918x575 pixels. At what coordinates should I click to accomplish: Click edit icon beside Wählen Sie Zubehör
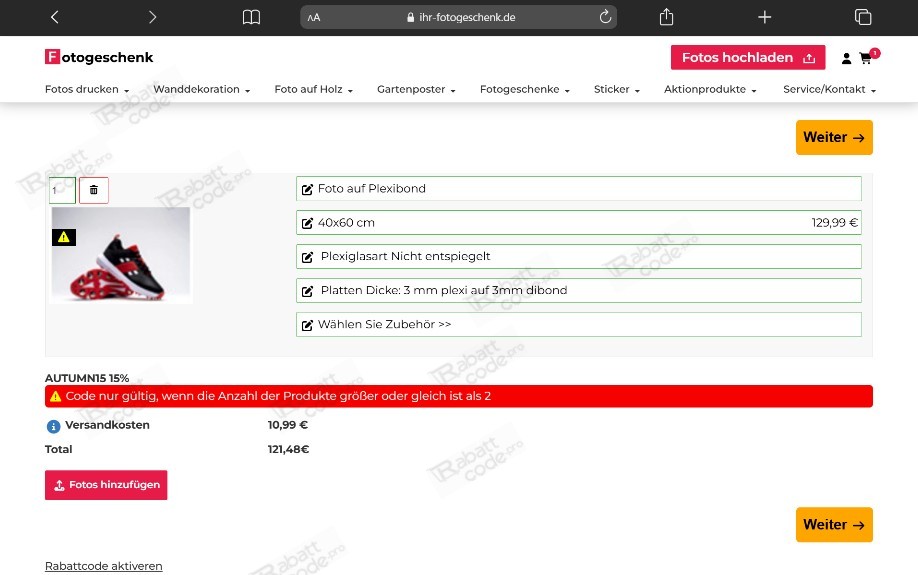click(307, 325)
